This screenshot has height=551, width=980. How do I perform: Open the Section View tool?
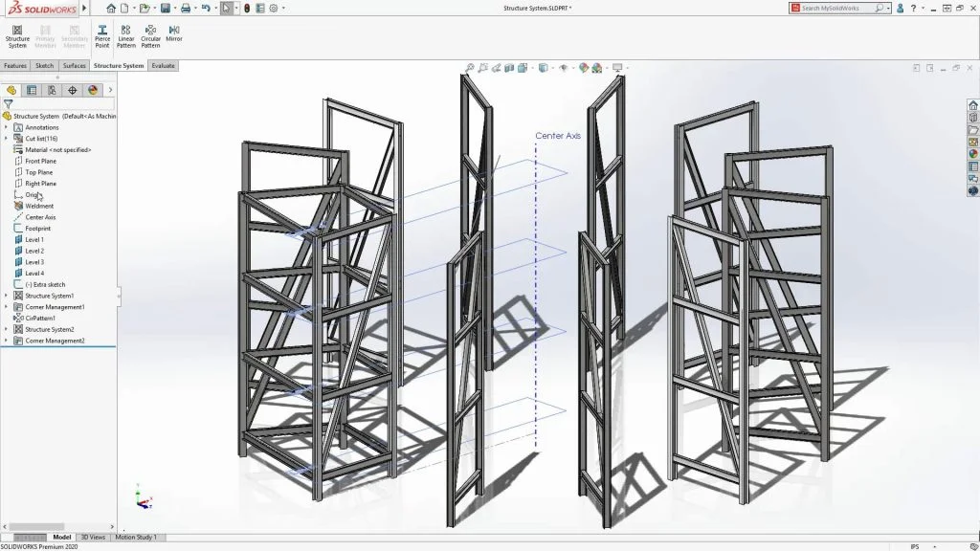pos(510,68)
